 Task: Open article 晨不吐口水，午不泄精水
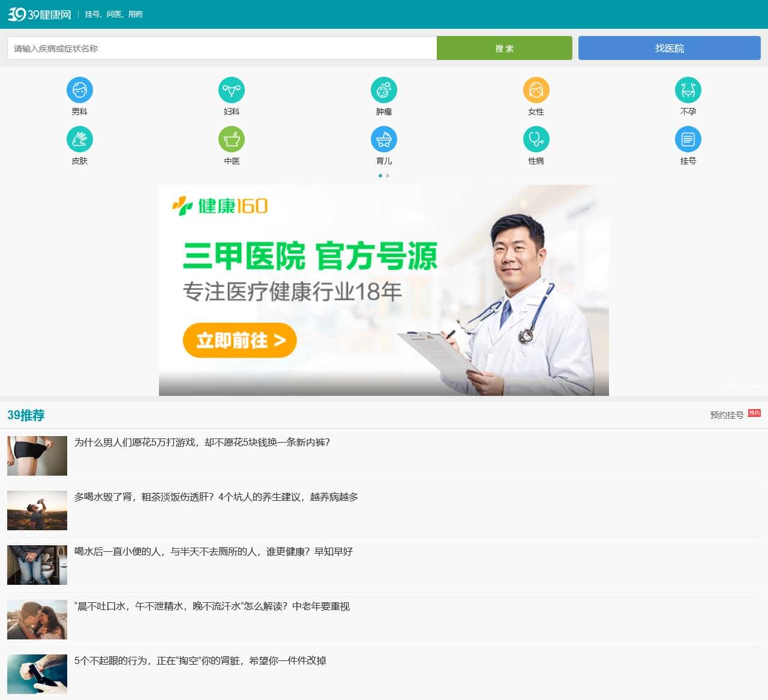coord(212,606)
